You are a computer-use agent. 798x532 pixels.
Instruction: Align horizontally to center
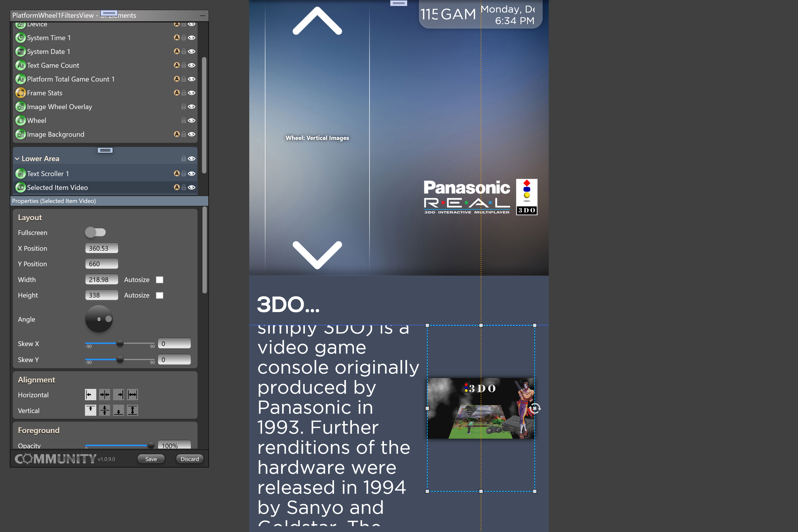(x=104, y=395)
